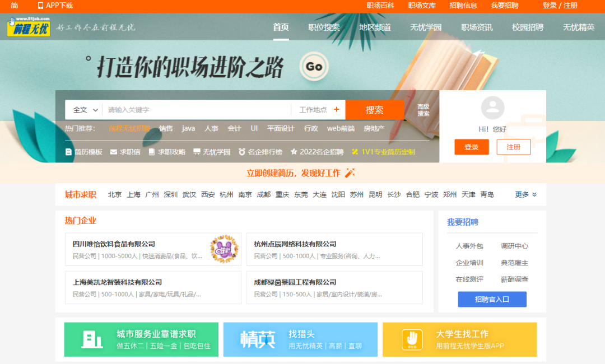
Task: Open 招聘信息 in the top bar
Action: click(463, 6)
